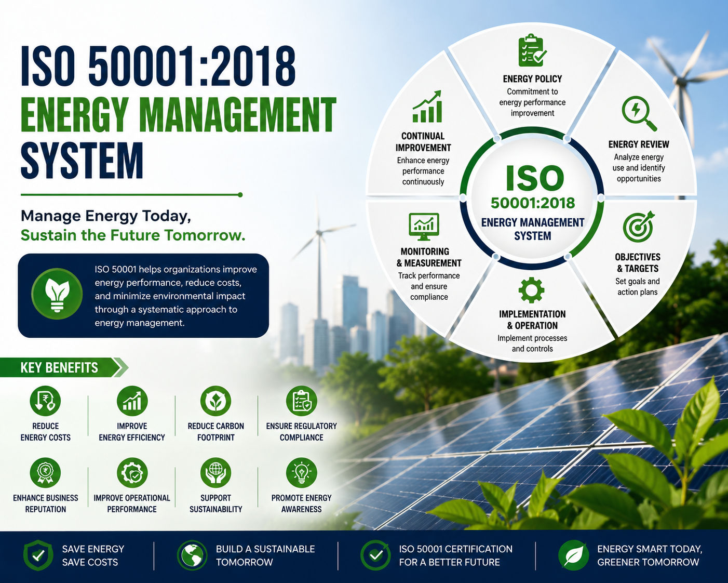This screenshot has width=728, height=583.
Task: Click the dark blue ISO 50001 description box
Action: tap(143, 296)
